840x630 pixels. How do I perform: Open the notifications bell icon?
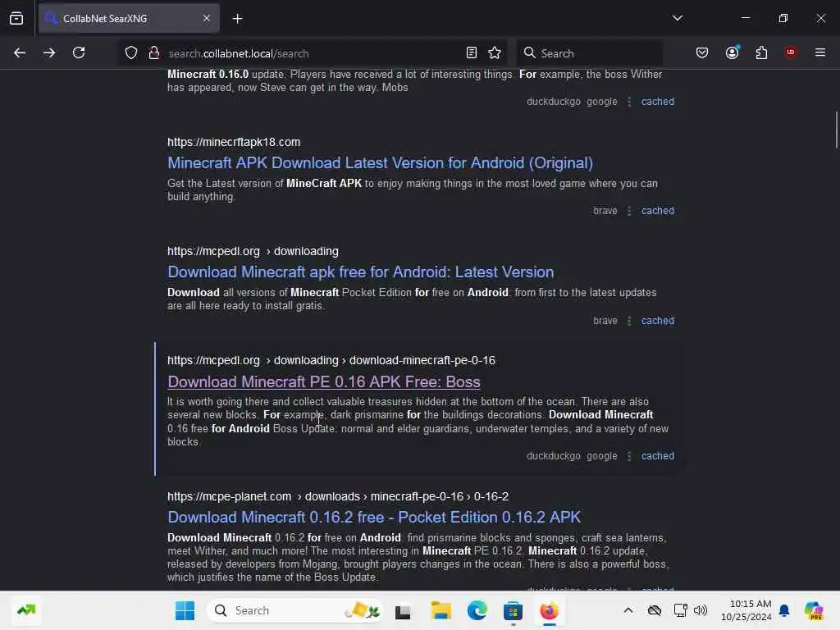pos(784,610)
